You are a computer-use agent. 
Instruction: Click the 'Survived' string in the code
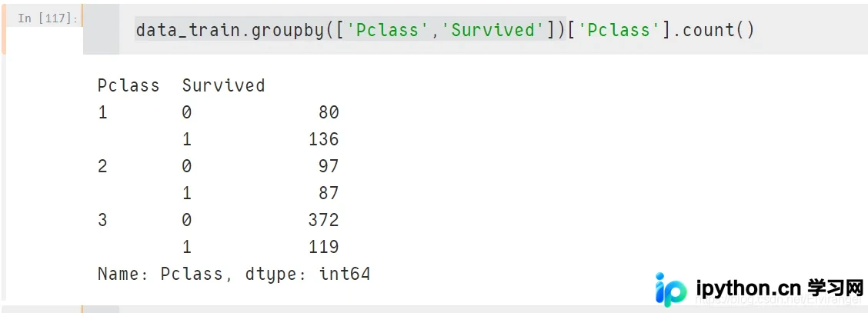tap(493, 30)
